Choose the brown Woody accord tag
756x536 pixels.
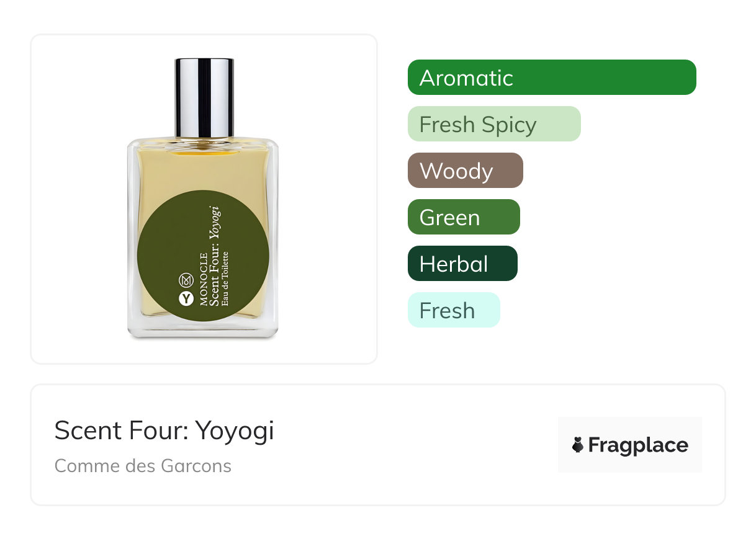coord(466,171)
